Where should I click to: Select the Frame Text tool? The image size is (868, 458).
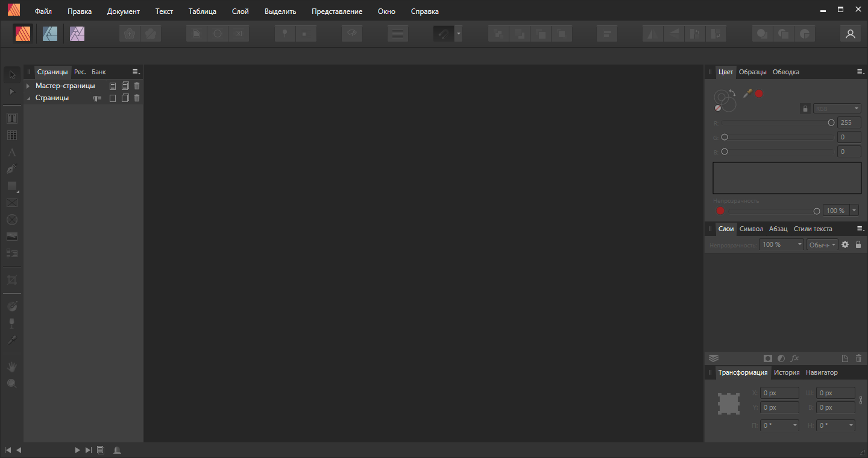(x=12, y=118)
